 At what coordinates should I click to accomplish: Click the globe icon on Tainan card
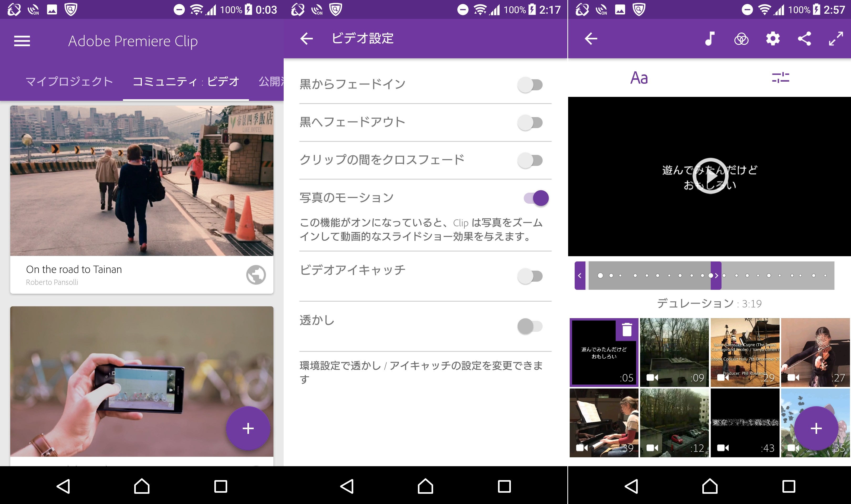[256, 274]
